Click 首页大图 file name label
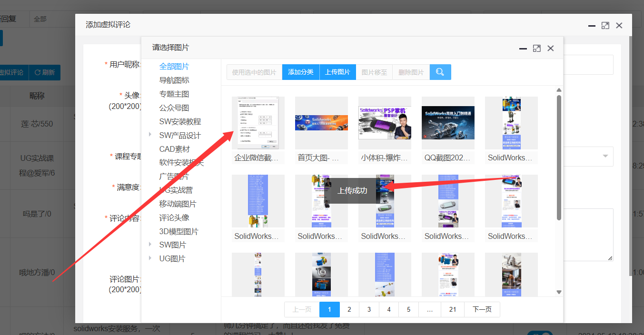 click(x=321, y=158)
